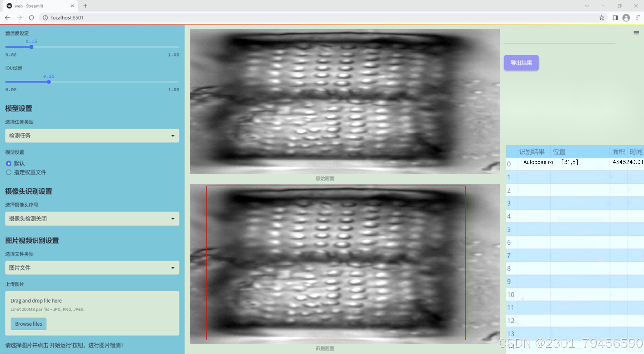This screenshot has width=644, height=354.
Task: Open the 摄像头检测关闭 camera dropdown
Action: coord(92,218)
